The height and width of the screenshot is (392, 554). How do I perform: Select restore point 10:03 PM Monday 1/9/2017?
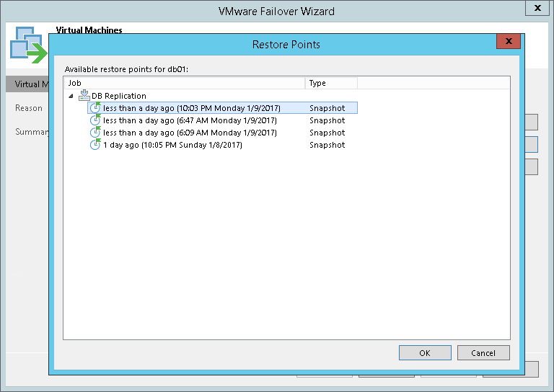tap(223, 108)
